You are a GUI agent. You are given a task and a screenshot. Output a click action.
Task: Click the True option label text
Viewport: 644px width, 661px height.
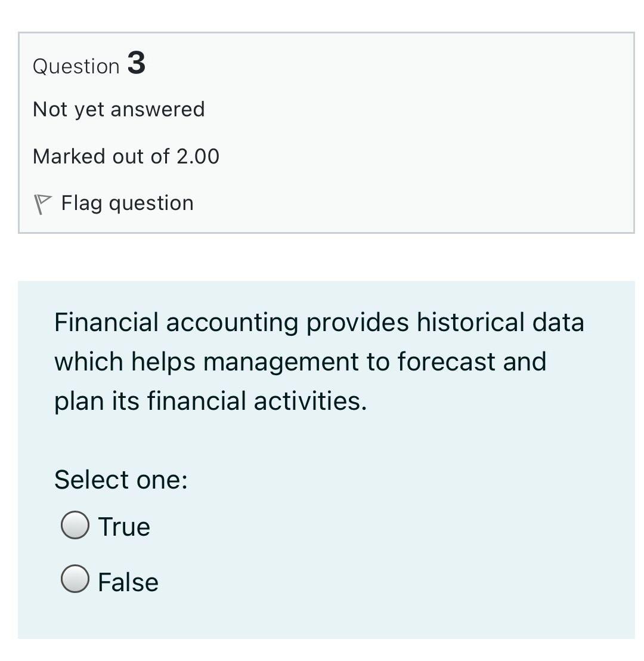[123, 526]
